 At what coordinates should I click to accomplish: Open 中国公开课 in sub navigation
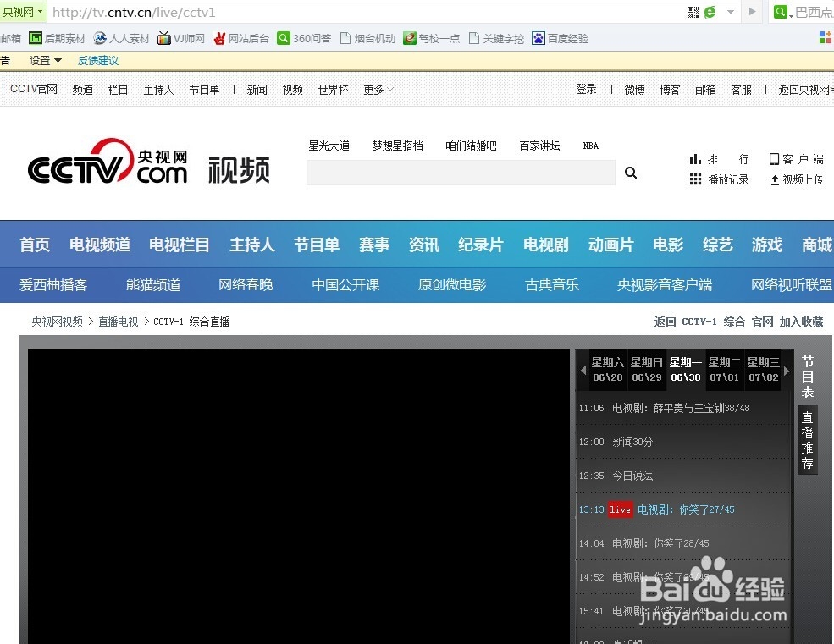click(x=345, y=285)
